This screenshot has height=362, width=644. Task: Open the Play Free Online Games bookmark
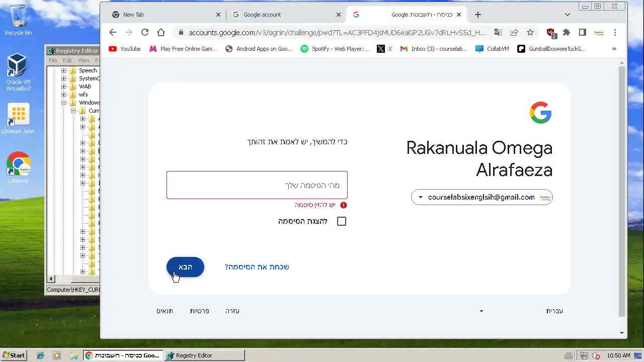183,49
